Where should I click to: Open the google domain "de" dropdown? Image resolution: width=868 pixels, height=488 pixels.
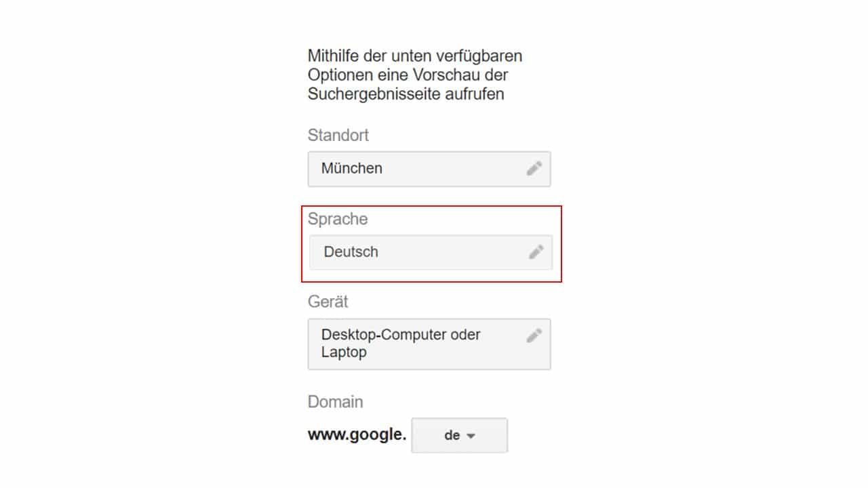pyautogui.click(x=460, y=435)
